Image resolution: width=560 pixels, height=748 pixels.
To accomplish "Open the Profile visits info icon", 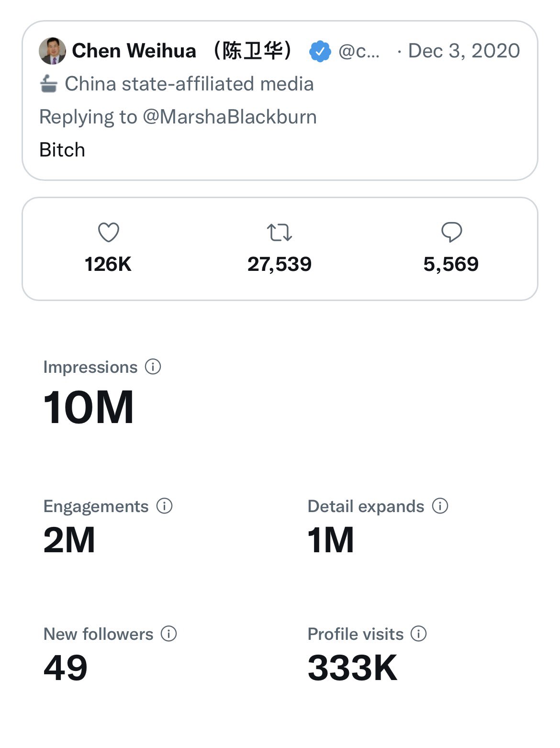I will point(419,634).
